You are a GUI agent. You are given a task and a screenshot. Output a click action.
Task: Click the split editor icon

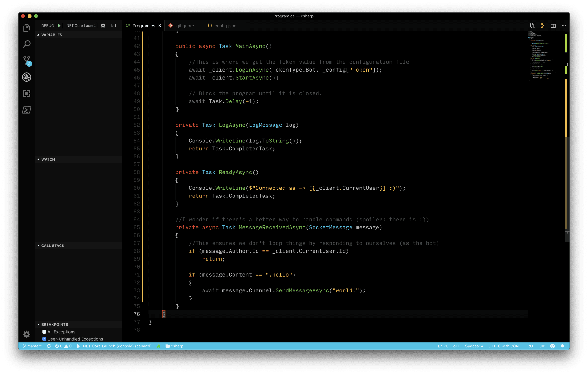(553, 25)
